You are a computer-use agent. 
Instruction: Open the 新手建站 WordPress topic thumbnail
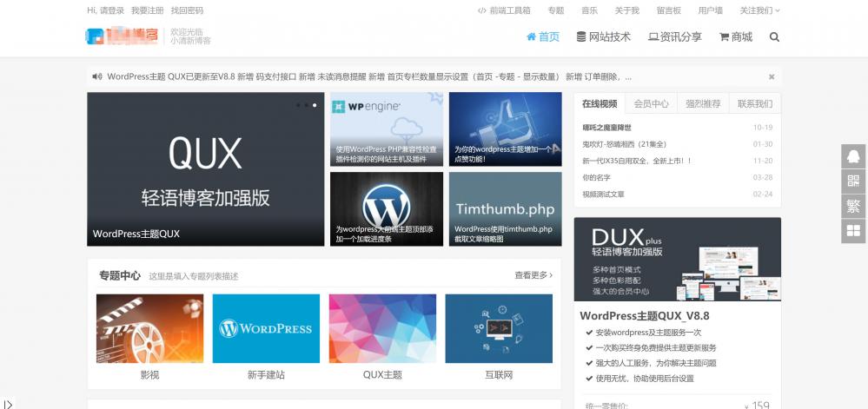[x=266, y=328]
